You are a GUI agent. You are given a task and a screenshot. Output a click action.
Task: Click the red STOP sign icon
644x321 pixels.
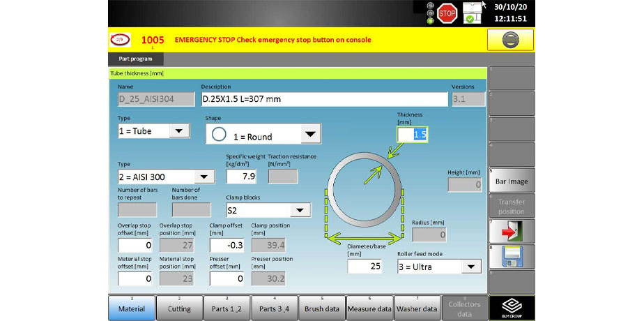coord(447,12)
